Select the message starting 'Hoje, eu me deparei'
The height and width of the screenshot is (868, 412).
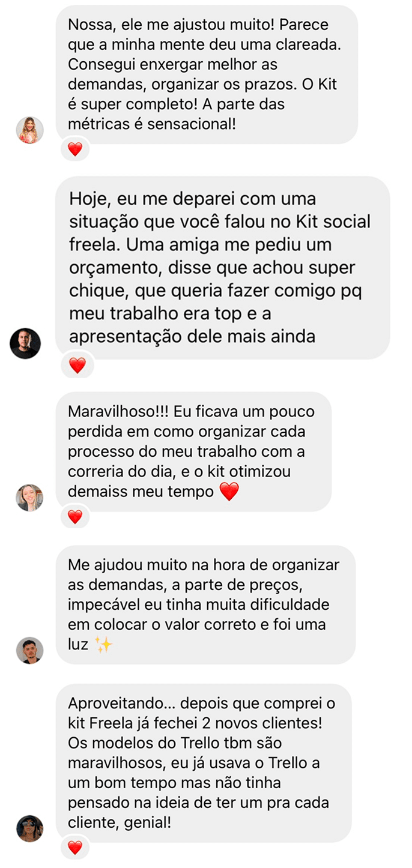(x=223, y=268)
